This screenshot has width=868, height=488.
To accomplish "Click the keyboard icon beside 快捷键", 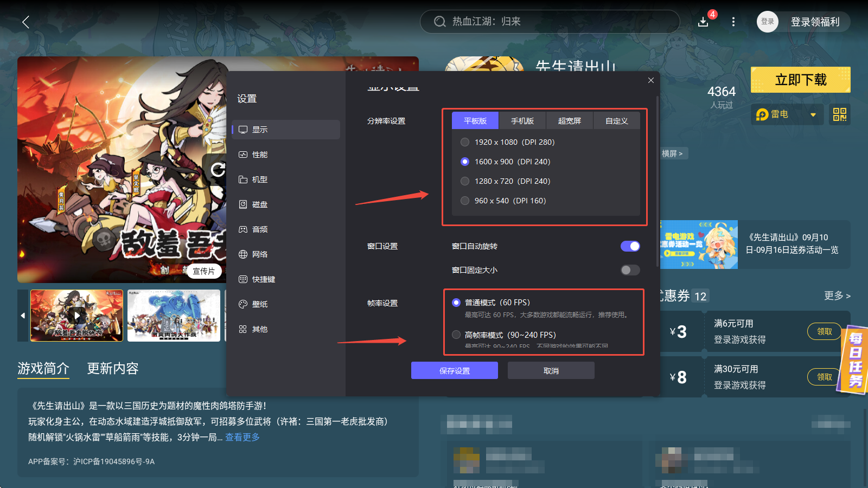I will [243, 279].
